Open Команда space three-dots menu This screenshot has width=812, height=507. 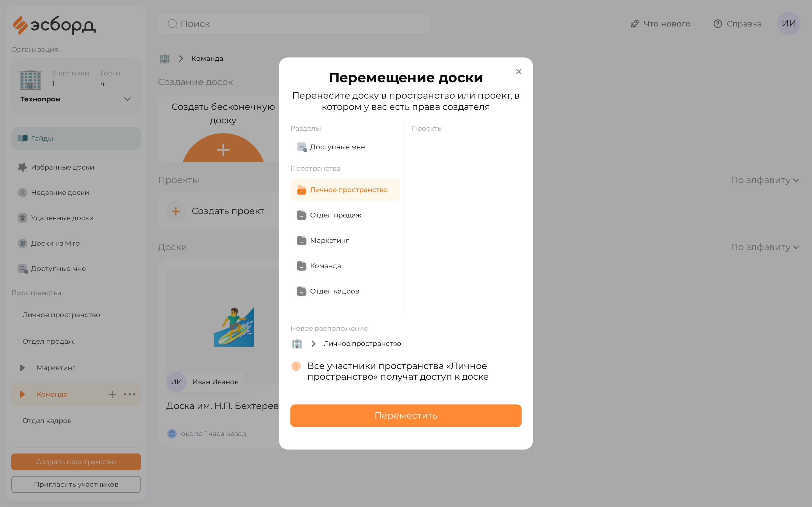pos(129,394)
